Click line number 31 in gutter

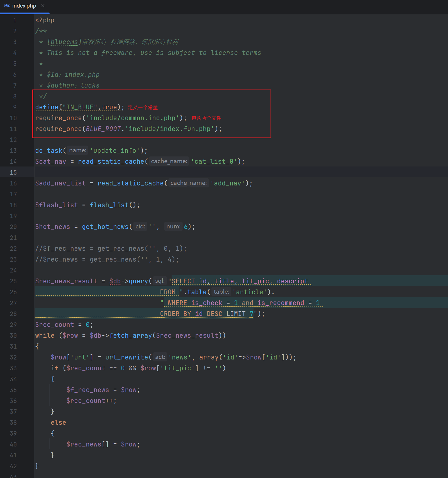13,346
